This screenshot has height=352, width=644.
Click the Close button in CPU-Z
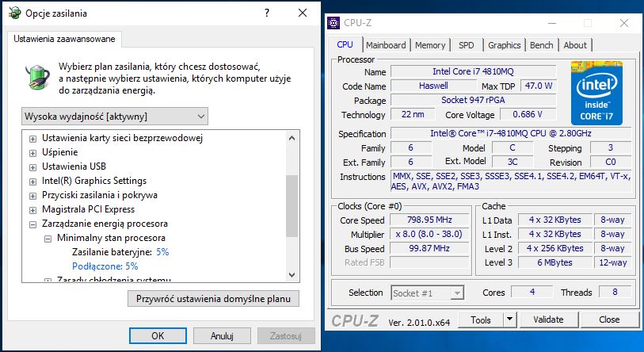[x=609, y=319]
